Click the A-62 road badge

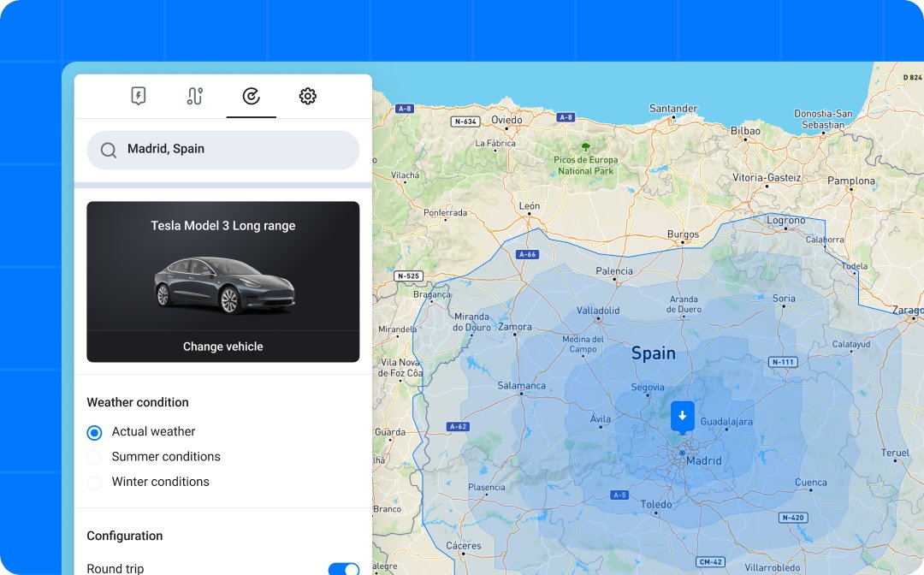click(458, 426)
